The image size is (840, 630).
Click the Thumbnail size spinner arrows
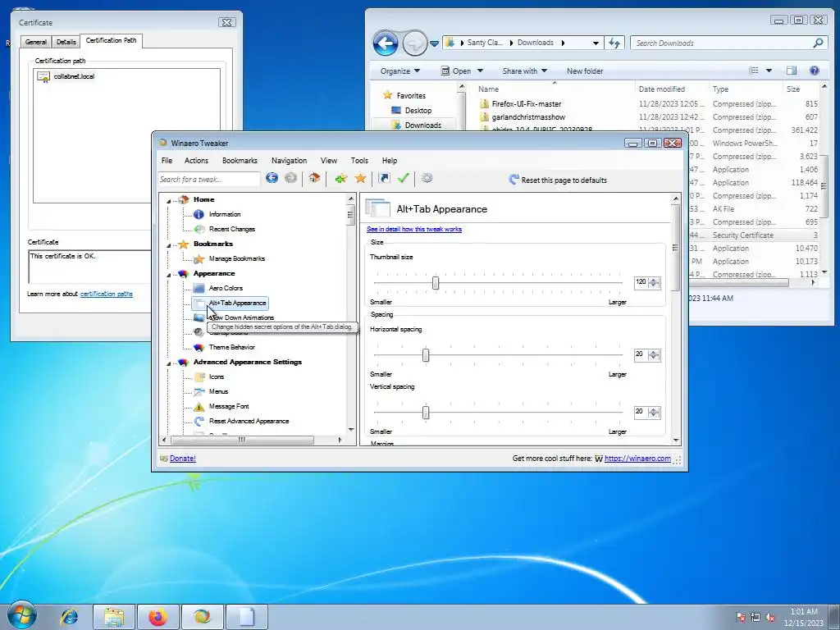tap(654, 282)
